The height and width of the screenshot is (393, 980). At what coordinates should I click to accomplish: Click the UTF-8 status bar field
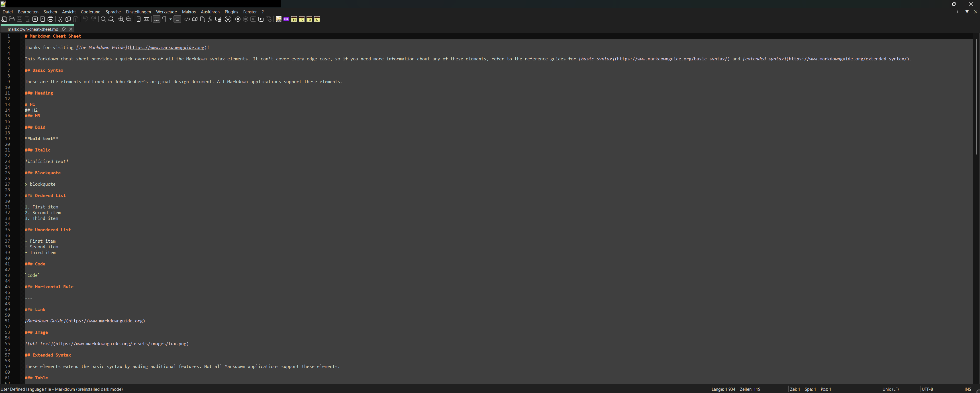coord(928,389)
